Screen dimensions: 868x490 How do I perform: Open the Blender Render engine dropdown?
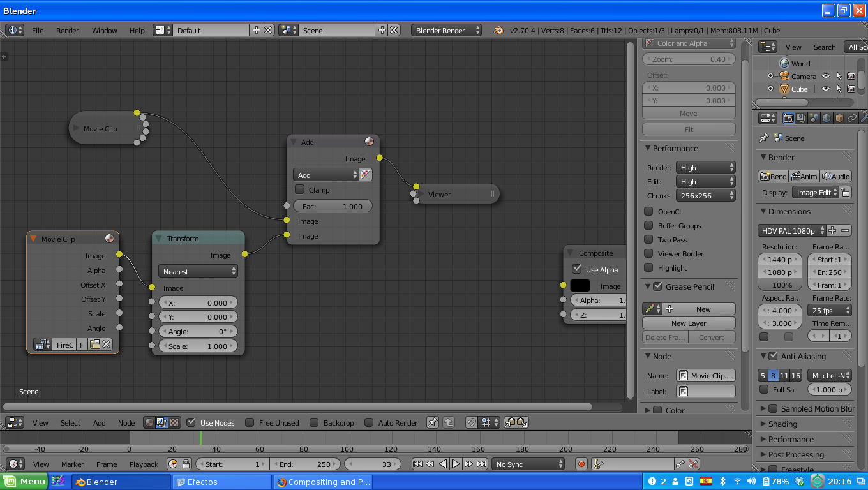447,30
